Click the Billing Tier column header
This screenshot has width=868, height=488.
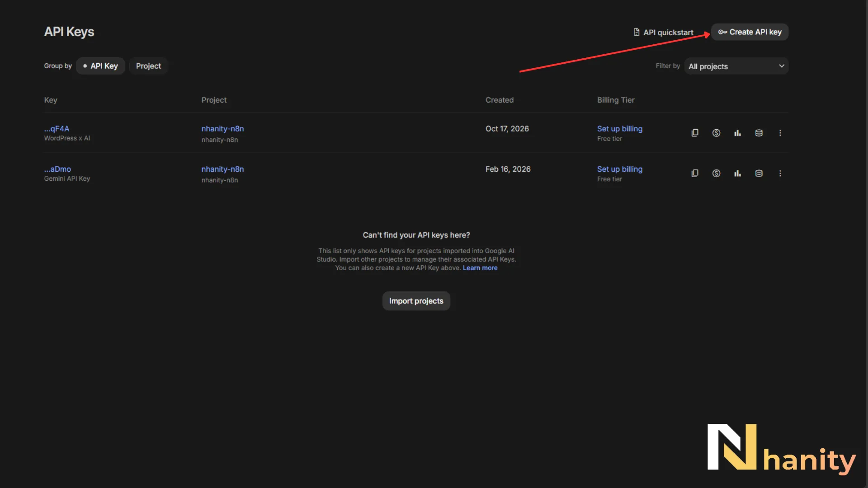(615, 100)
